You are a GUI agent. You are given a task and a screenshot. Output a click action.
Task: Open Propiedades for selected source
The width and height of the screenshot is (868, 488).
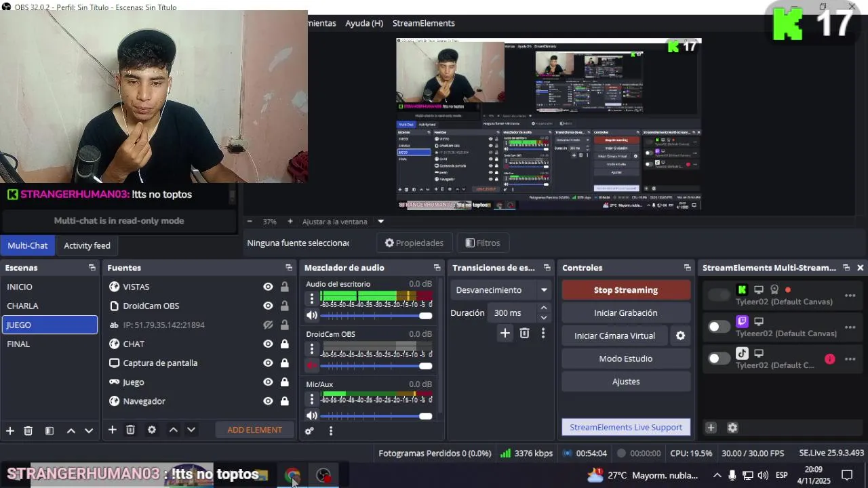tap(414, 243)
